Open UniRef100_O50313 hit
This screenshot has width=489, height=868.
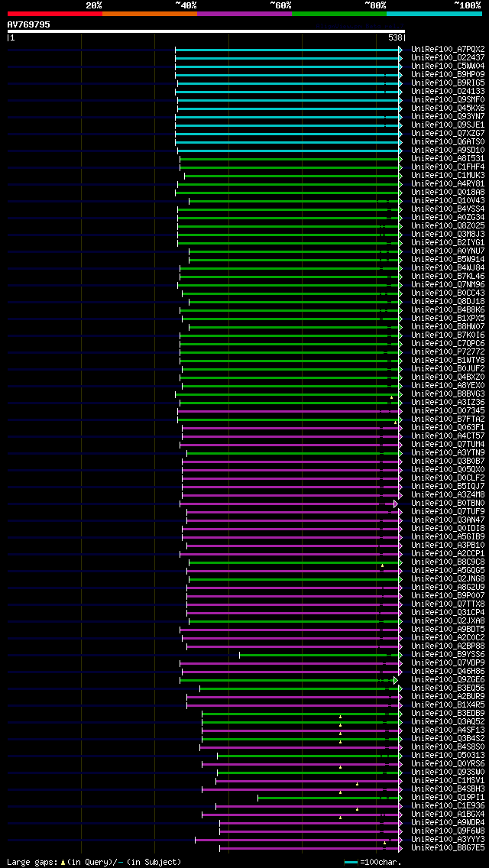[x=448, y=756]
